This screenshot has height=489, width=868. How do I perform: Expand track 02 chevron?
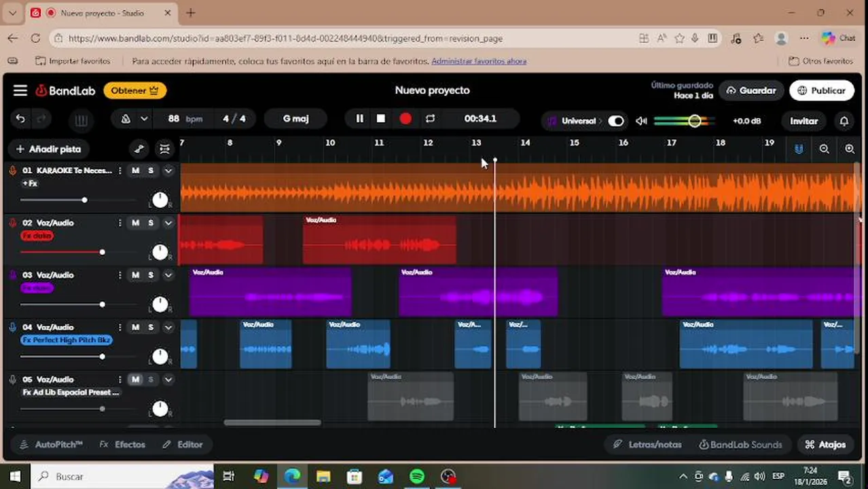168,223
